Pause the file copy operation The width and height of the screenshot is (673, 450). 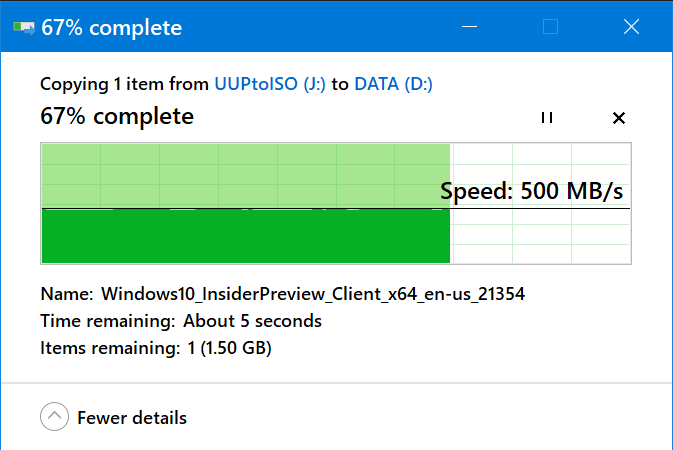[x=547, y=117]
